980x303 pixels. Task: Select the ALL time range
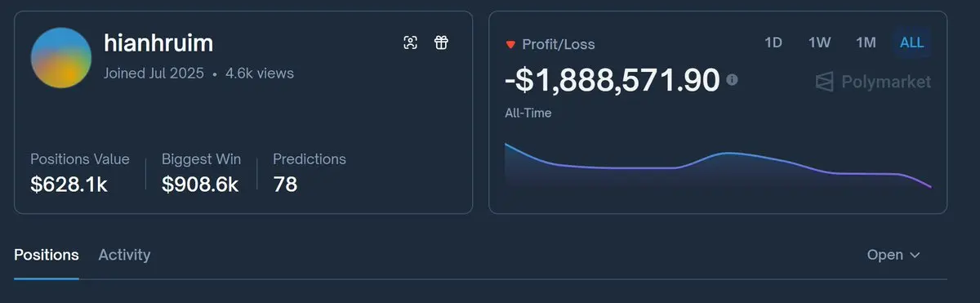tap(911, 42)
